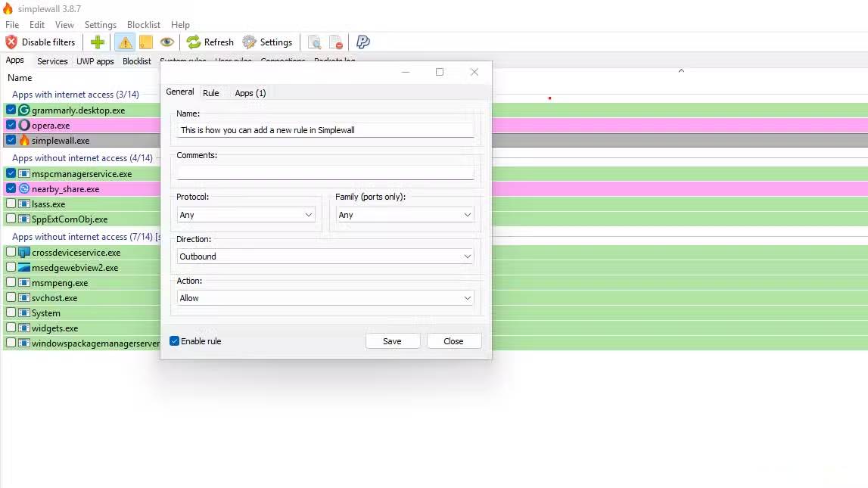The height and width of the screenshot is (488, 868).
Task: Switch to the Services tab
Action: [52, 61]
